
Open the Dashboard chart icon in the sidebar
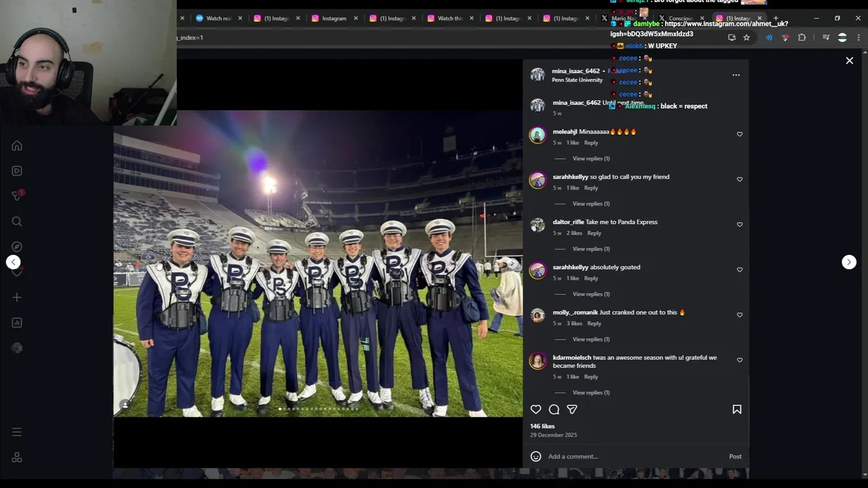coord(17,323)
